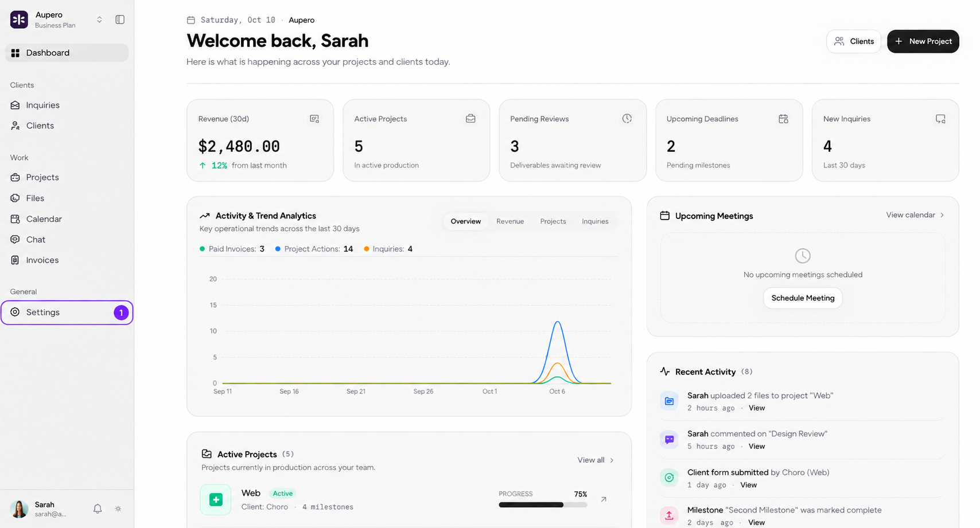Click the client form submitted activity icon
Viewport: 980px width, 528px height.
click(669, 478)
